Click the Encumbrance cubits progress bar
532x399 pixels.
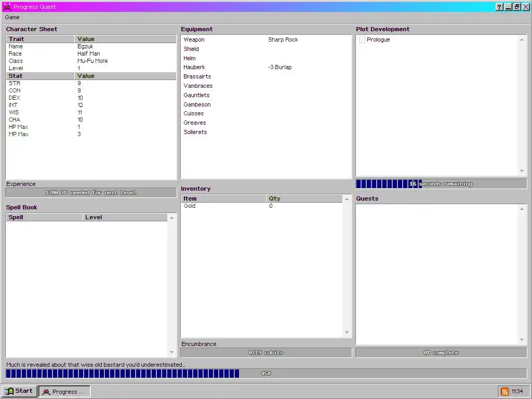[266, 353]
